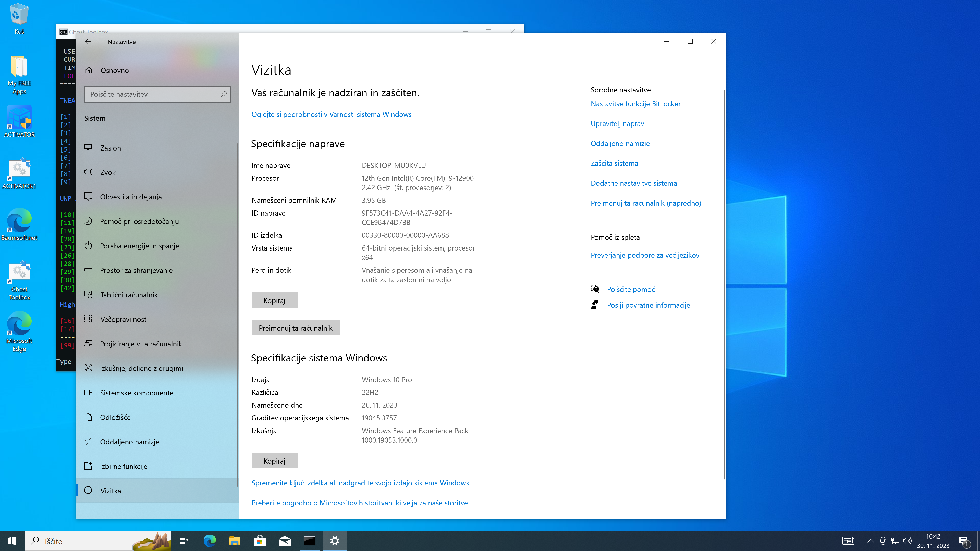This screenshot has width=980, height=551.
Task: Select Odložišče clipboard icon
Action: tap(88, 417)
